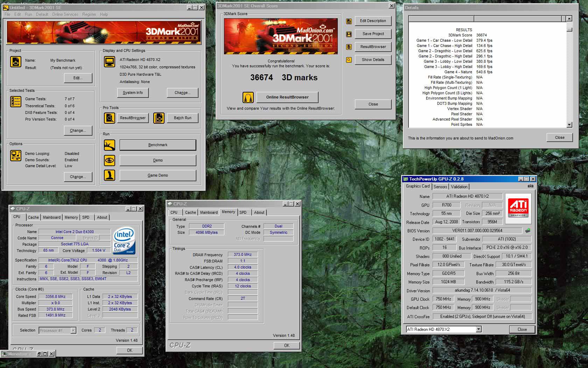The height and width of the screenshot is (368, 588).
Task: Click the Show Details button
Action: tap(373, 60)
